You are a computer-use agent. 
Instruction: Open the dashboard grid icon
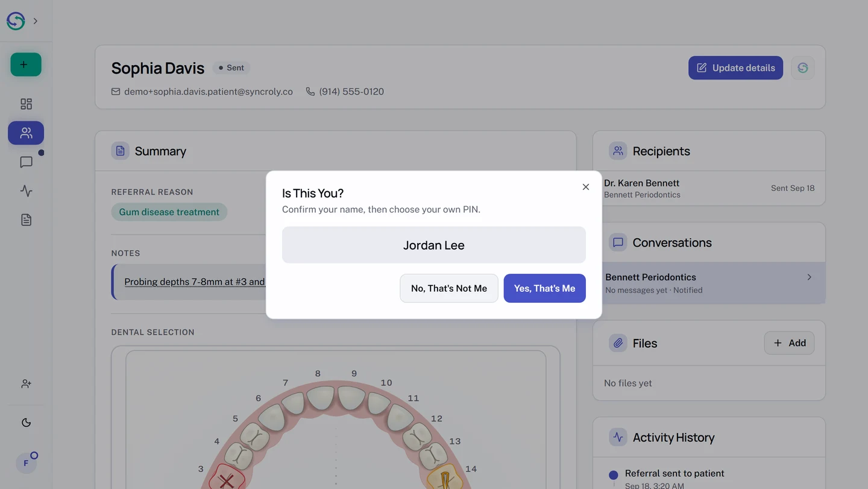(26, 104)
